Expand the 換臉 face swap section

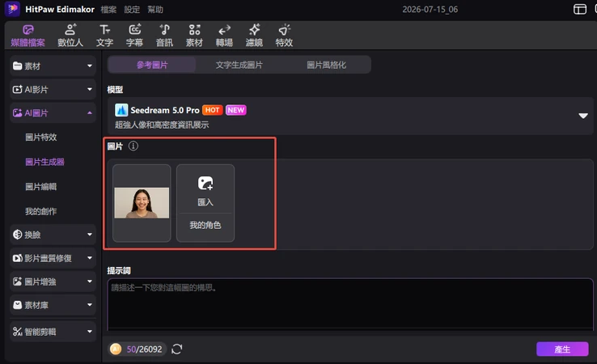[x=53, y=235]
